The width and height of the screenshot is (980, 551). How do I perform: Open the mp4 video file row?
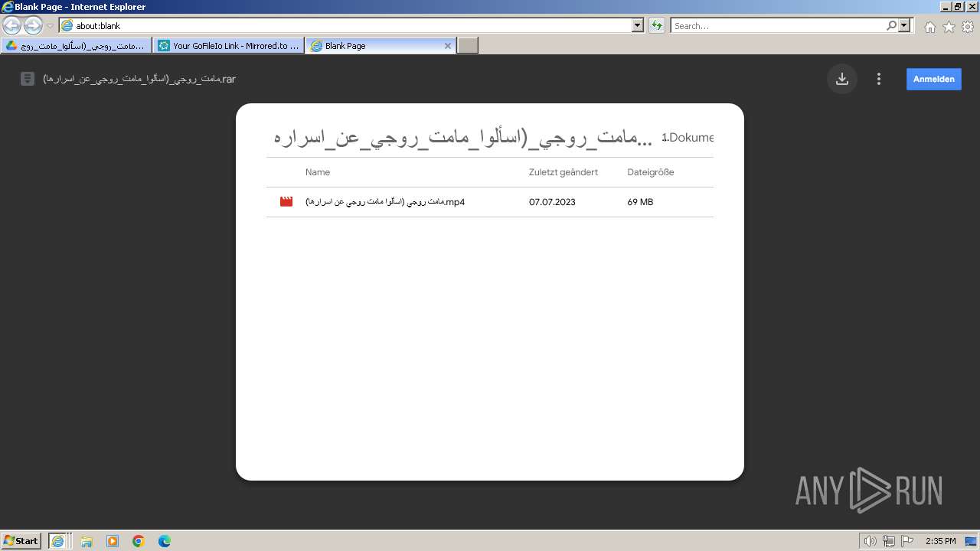490,202
